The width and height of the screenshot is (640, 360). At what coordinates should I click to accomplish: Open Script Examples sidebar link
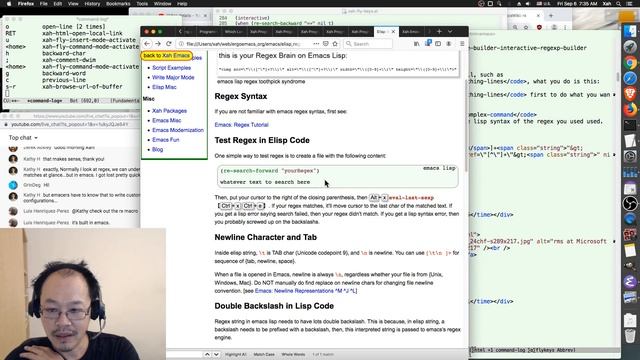click(x=171, y=68)
